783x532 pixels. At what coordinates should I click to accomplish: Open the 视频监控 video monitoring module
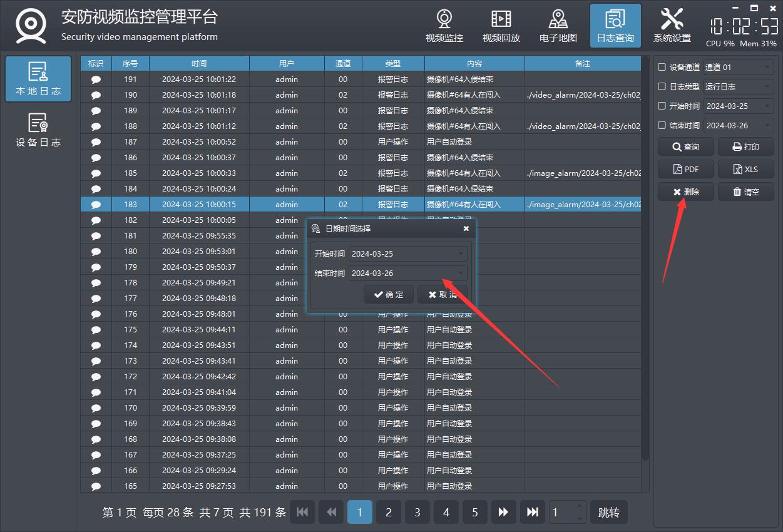(x=444, y=26)
